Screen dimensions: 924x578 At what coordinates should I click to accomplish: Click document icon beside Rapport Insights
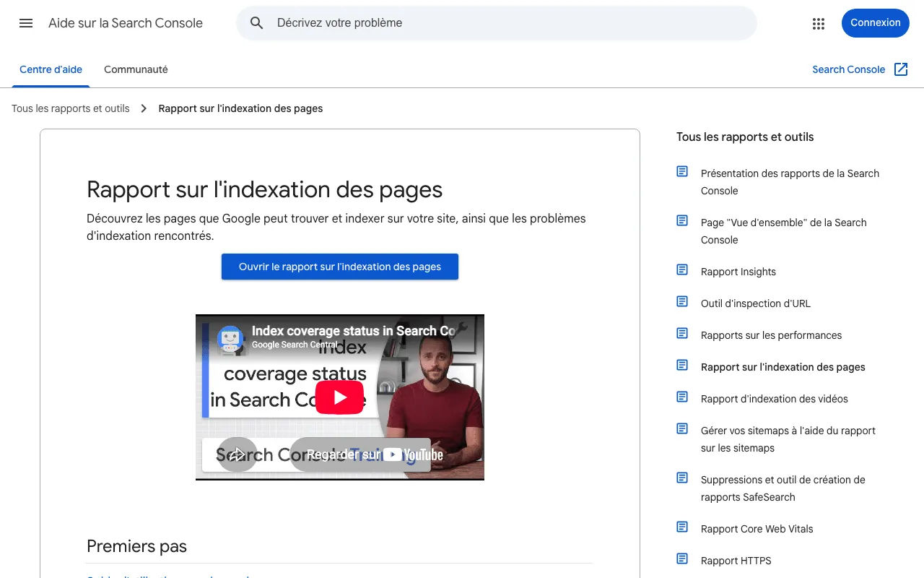click(682, 269)
